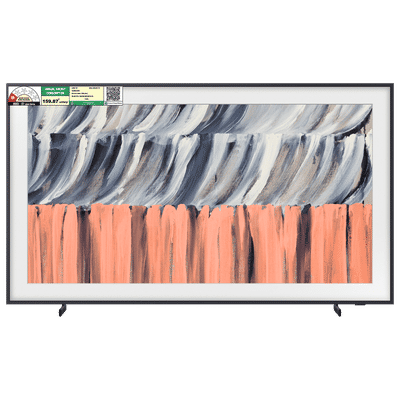This screenshot has width=400, height=400.
Task: Click the red arrow on the star gauge
Action: tap(13, 98)
